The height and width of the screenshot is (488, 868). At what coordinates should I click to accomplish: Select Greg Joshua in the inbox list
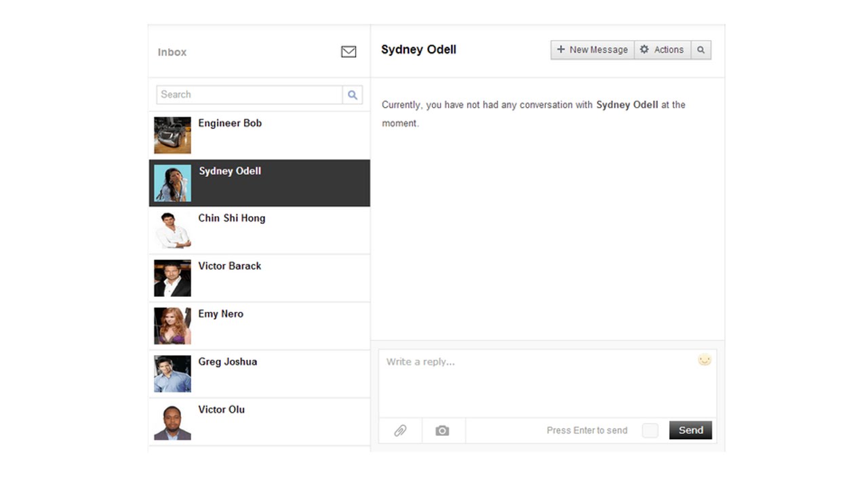pyautogui.click(x=259, y=373)
